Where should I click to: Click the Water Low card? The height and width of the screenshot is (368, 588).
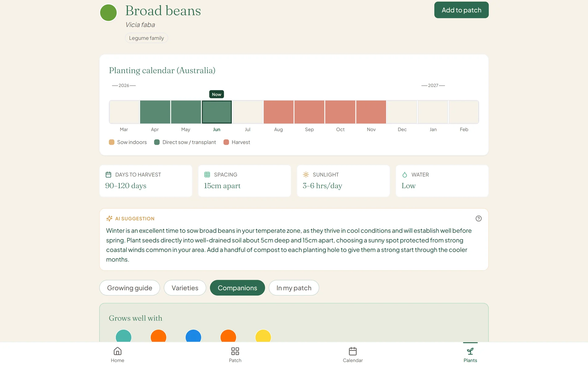[x=442, y=181]
